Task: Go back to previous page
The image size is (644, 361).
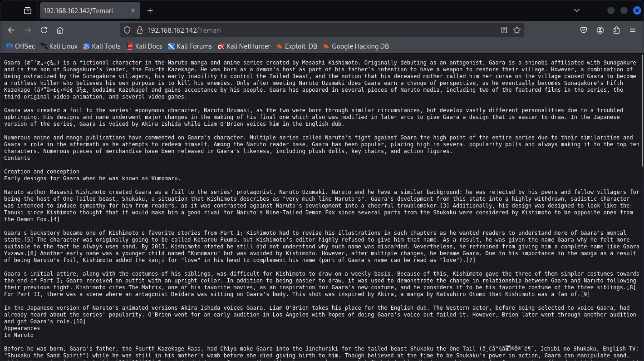Action: point(11,30)
